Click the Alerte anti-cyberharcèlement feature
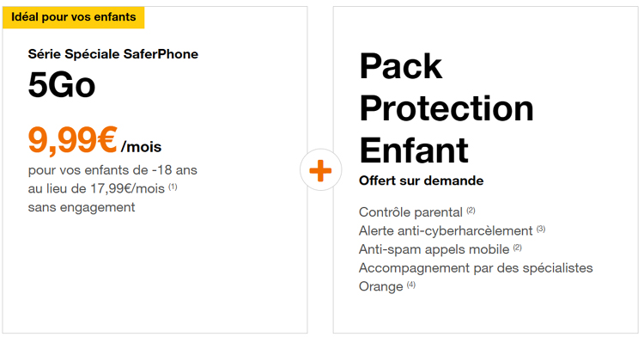The image size is (644, 337). click(446, 230)
